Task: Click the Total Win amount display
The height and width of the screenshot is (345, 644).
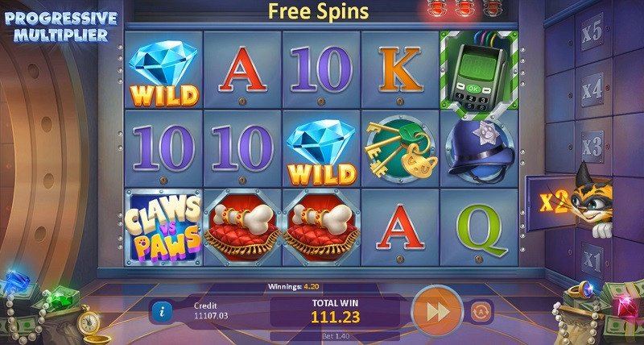Action: click(x=335, y=312)
